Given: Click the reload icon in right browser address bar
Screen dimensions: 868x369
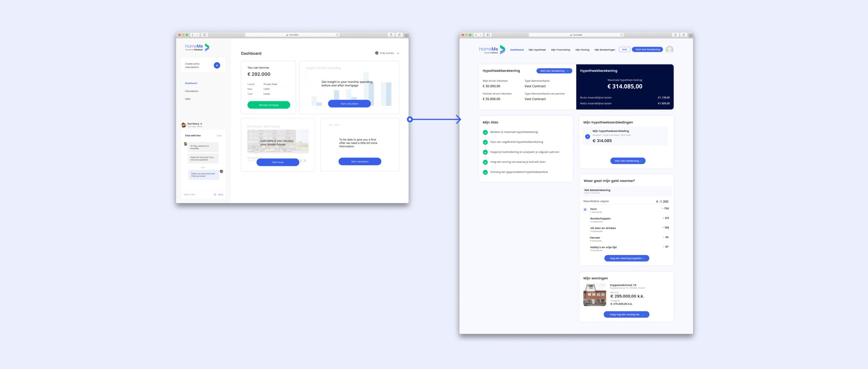Looking at the screenshot, I should (x=622, y=35).
